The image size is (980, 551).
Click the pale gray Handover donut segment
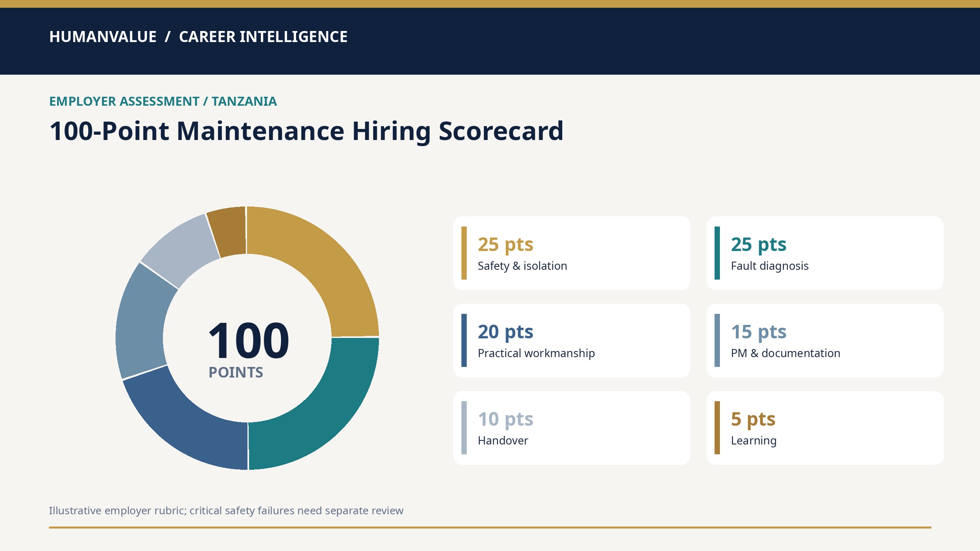(x=184, y=251)
